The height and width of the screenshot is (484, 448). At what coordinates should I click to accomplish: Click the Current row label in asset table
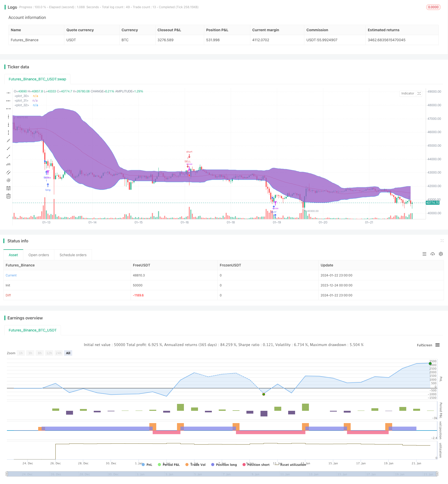(x=11, y=275)
